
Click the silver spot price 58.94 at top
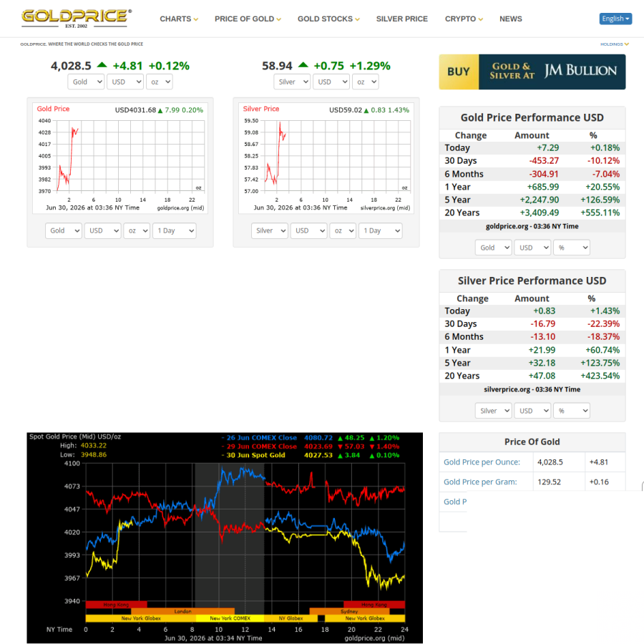pyautogui.click(x=277, y=66)
